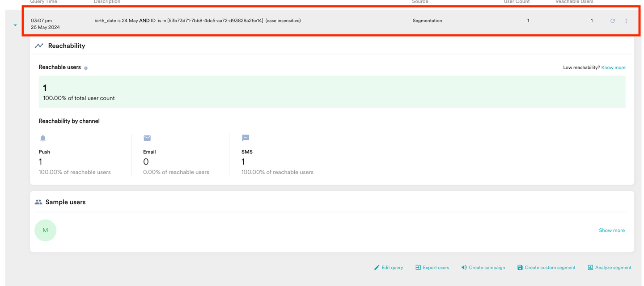This screenshot has width=644, height=286.
Task: Open the Know more link
Action: tap(613, 67)
